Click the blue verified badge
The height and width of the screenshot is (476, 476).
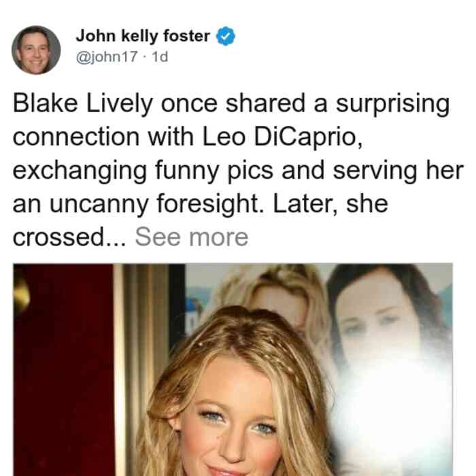[x=226, y=36]
